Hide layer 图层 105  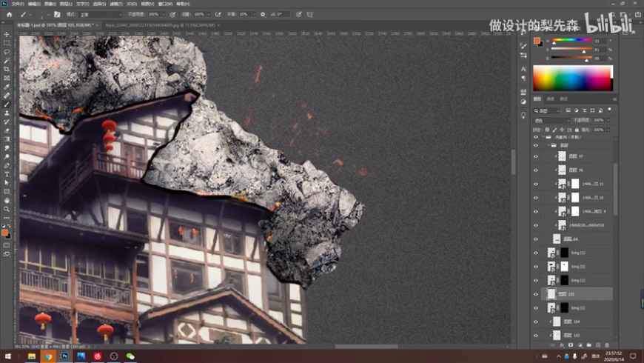click(x=536, y=294)
